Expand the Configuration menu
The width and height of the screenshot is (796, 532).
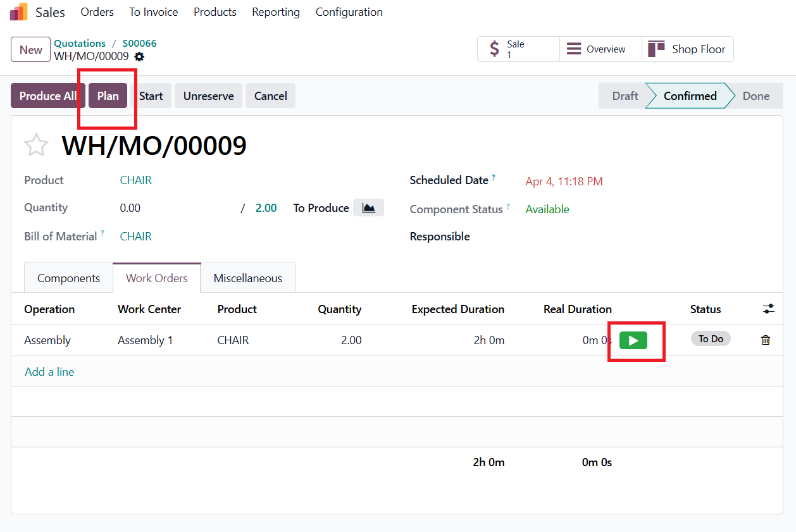[349, 12]
